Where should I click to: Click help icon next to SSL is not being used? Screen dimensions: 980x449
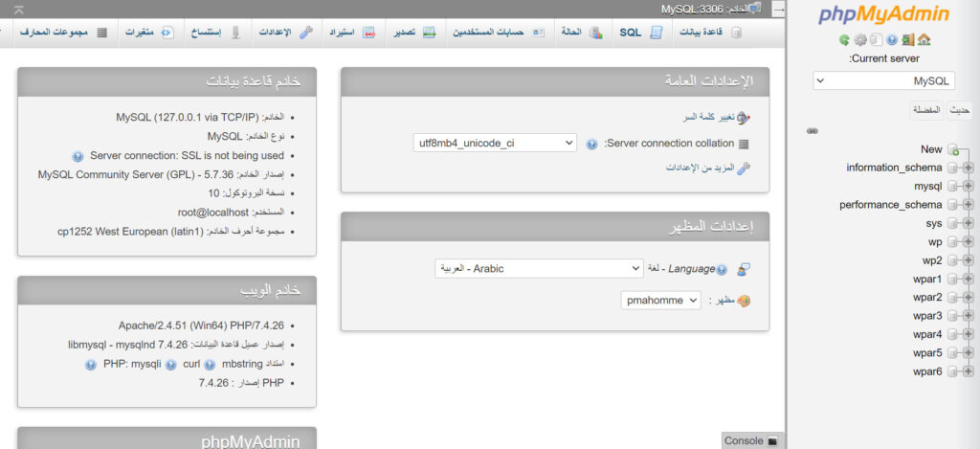tap(78, 156)
